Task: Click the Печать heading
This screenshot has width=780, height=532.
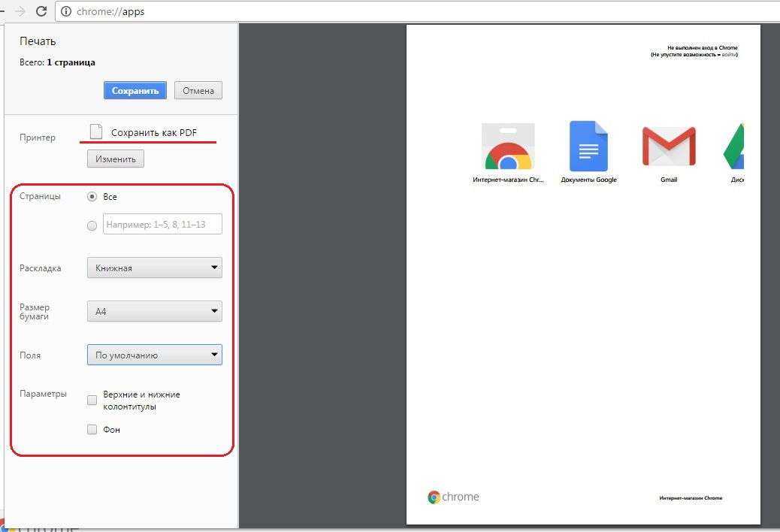Action: [x=38, y=41]
